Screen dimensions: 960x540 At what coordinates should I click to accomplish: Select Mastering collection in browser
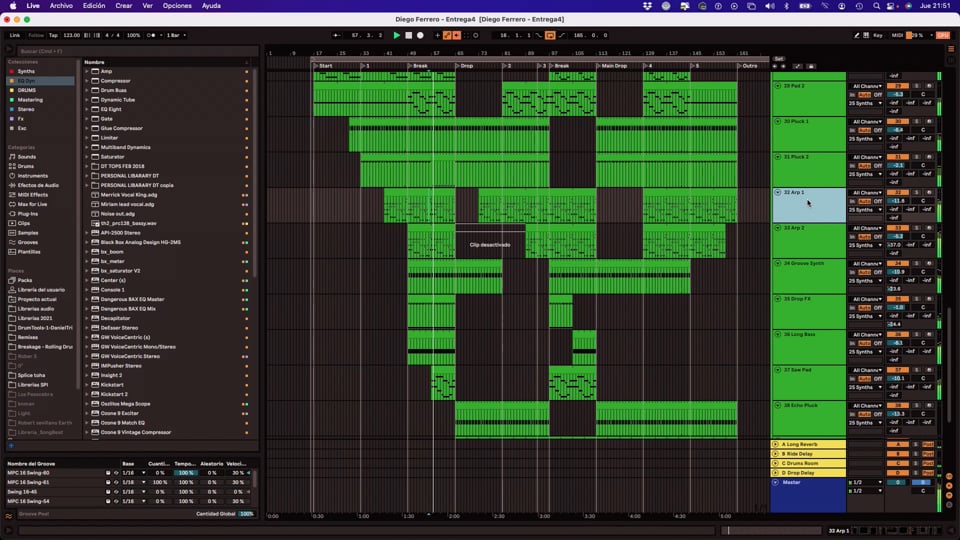(30, 100)
